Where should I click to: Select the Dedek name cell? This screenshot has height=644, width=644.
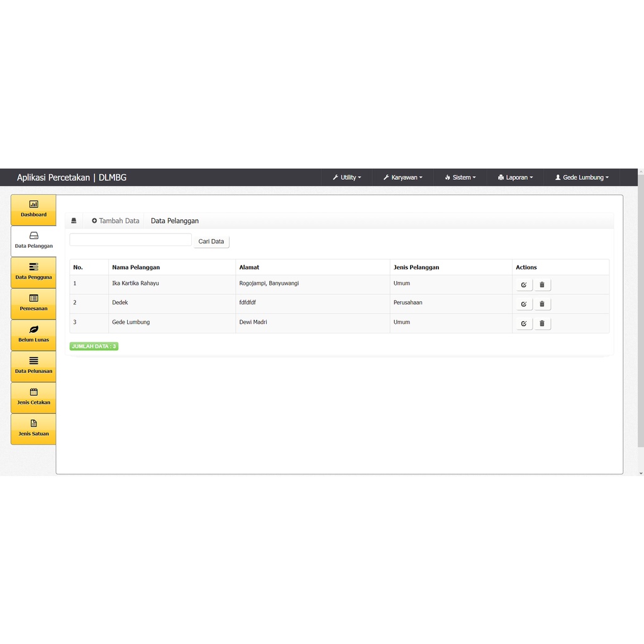pyautogui.click(x=172, y=304)
